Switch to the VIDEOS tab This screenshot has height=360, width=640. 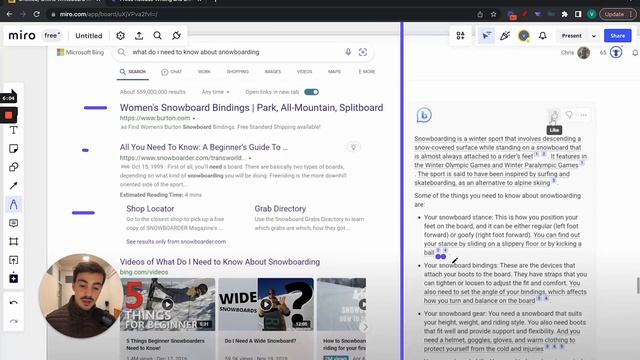304,72
